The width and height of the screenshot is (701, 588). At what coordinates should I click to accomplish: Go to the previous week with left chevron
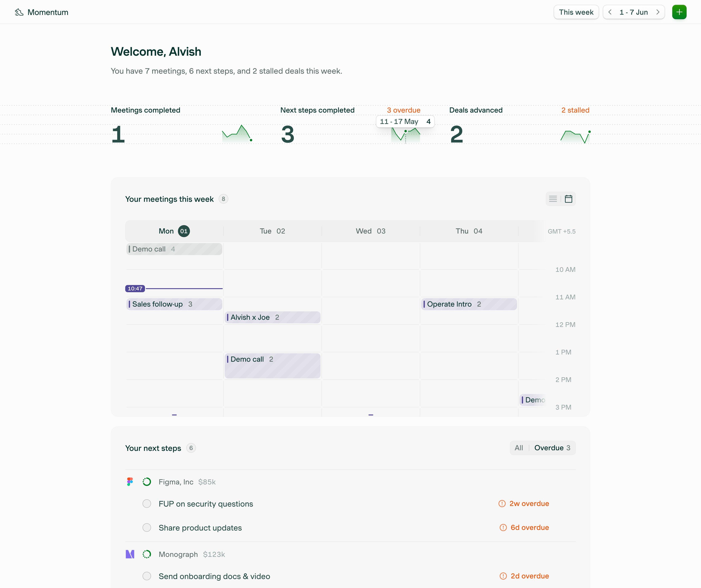pyautogui.click(x=610, y=12)
